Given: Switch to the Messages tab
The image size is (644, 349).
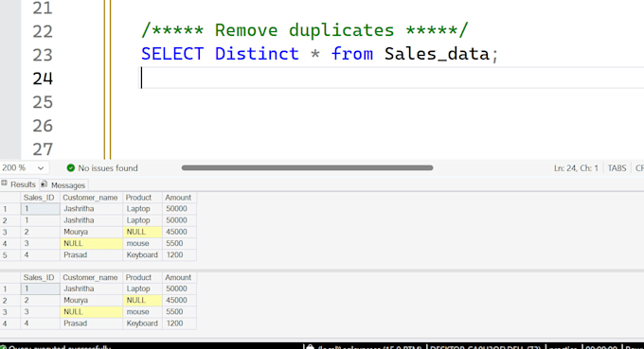Looking at the screenshot, I should 63,185.
